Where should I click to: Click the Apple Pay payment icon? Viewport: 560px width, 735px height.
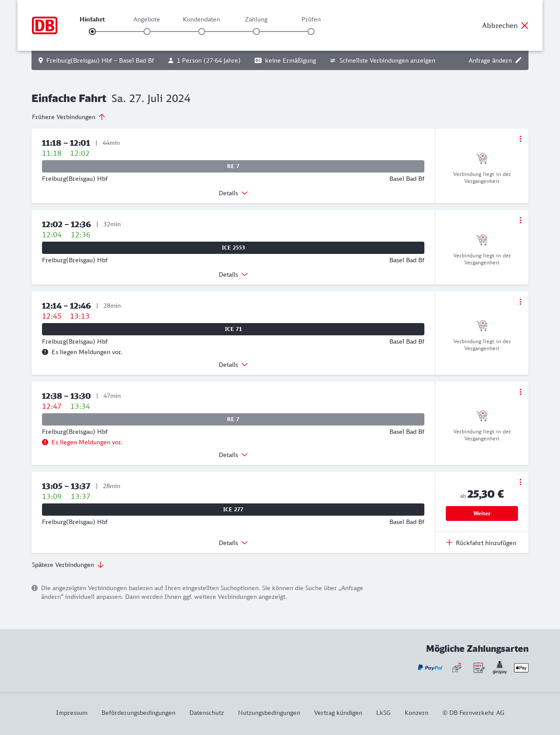[x=521, y=668]
